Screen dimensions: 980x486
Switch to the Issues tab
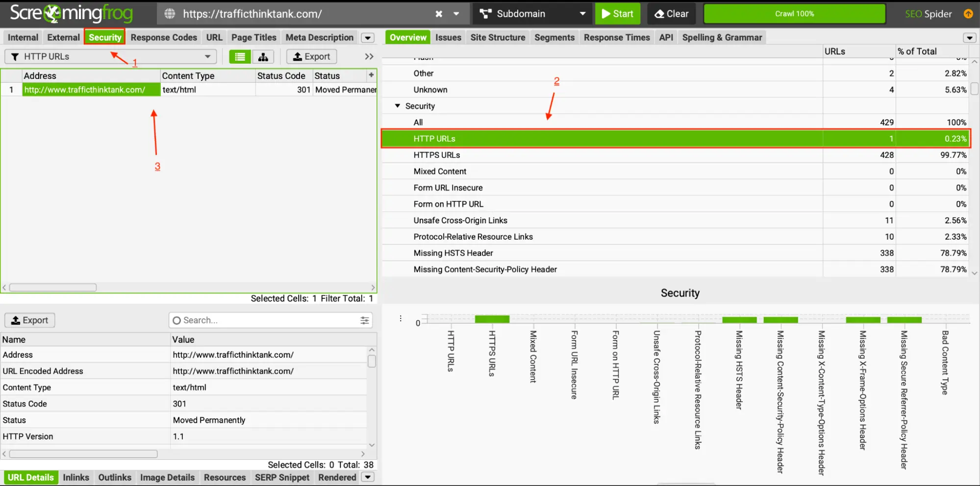448,38
